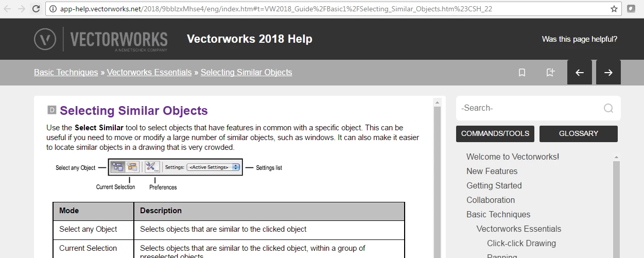This screenshot has width=644, height=258.
Task: Open New Features in contents tree
Action: tap(492, 171)
